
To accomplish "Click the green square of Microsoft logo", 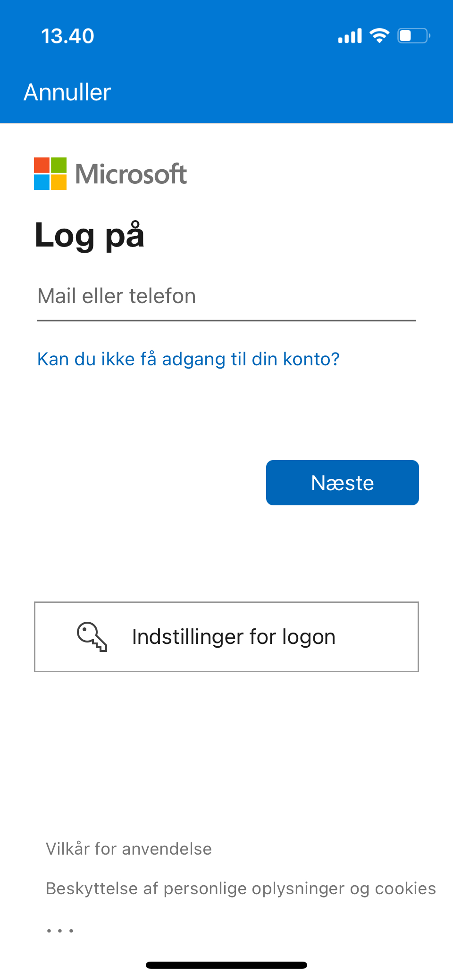I will pyautogui.click(x=59, y=165).
